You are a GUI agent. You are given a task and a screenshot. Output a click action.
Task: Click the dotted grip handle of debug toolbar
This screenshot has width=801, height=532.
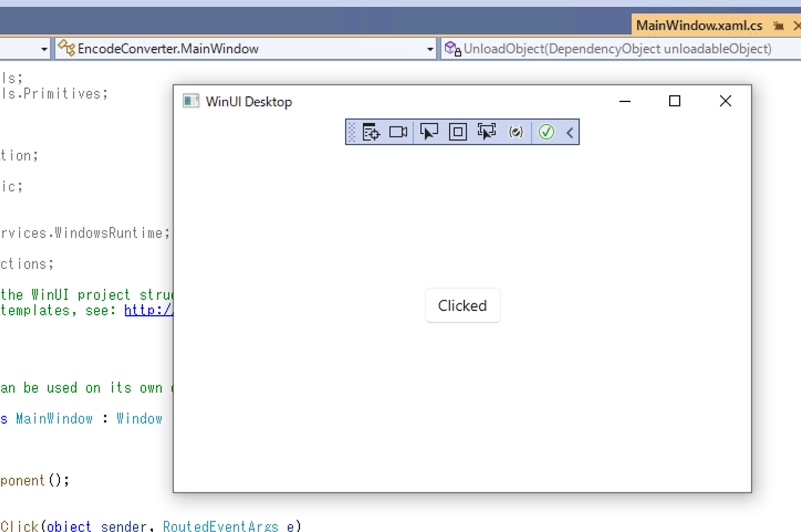coord(352,132)
